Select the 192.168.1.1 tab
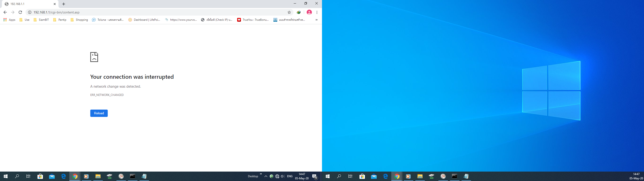The image size is (644, 181). [30, 4]
